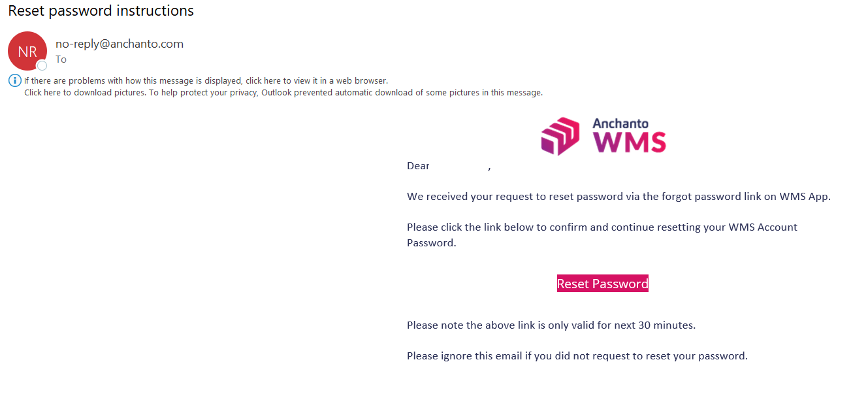Viewport: 868px width, 396px height.
Task: Click the presence status circle on avatar
Action: point(42,65)
